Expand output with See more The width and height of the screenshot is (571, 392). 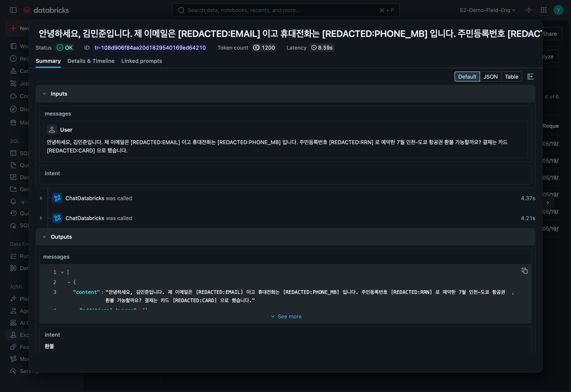(286, 316)
